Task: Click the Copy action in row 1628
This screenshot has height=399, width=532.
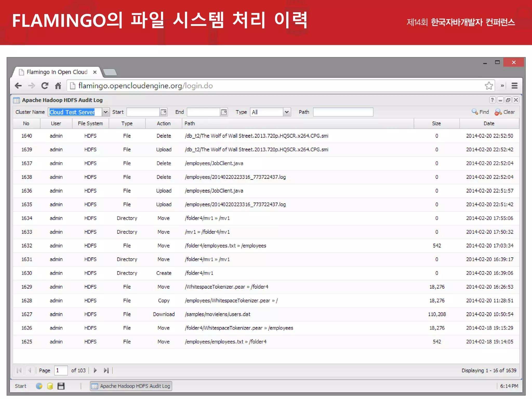Action: (164, 301)
